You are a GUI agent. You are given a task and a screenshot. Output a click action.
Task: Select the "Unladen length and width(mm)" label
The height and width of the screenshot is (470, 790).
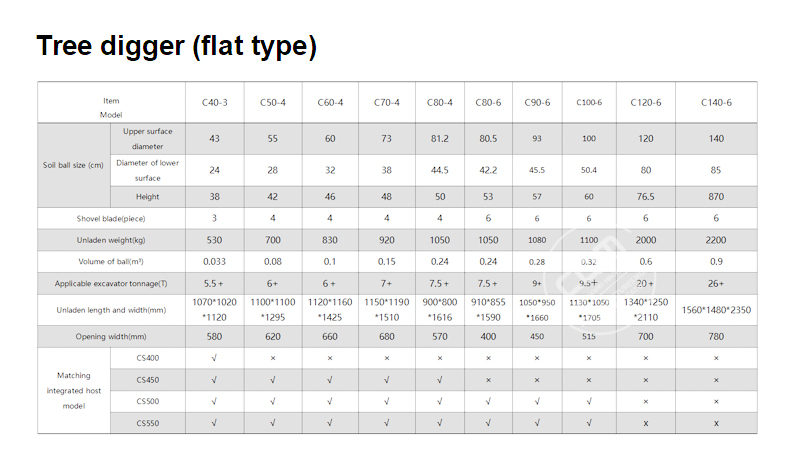(111, 310)
